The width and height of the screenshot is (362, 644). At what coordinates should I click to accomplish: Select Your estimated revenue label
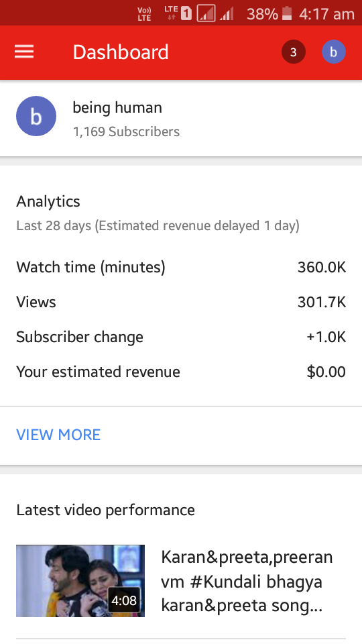(98, 372)
